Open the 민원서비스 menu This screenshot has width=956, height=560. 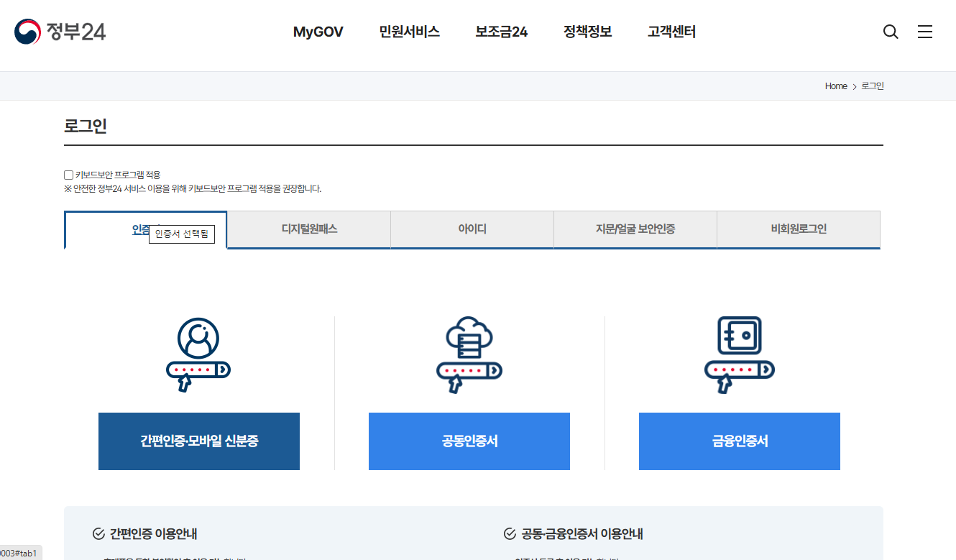point(409,32)
